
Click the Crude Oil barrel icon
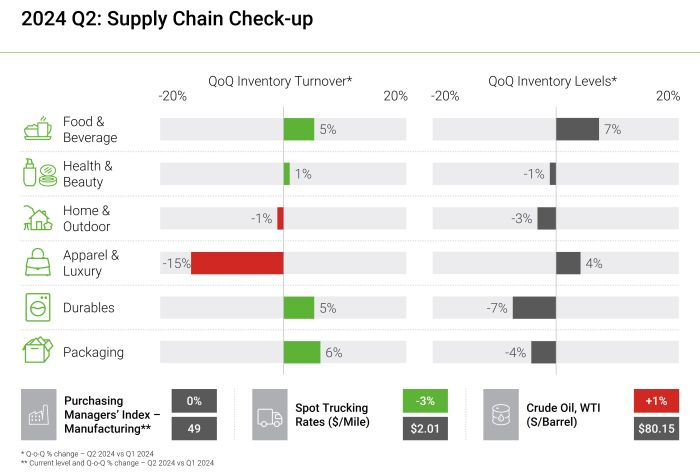(500, 415)
